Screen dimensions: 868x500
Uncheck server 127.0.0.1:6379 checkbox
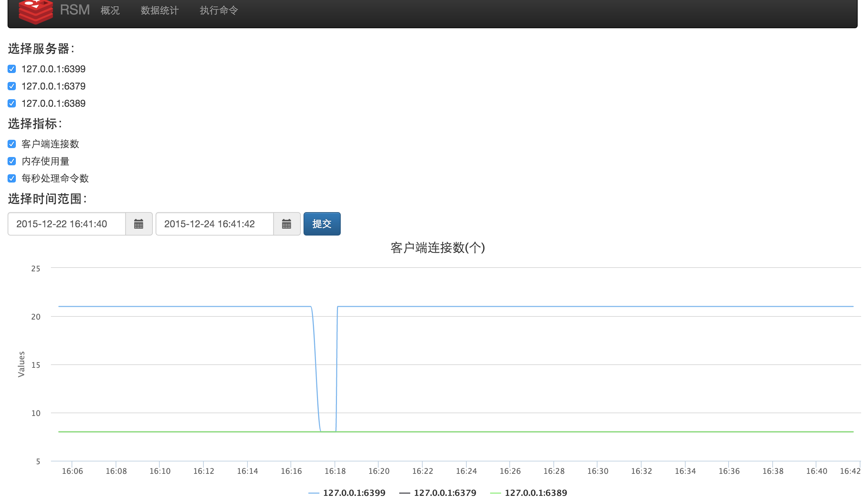click(x=12, y=86)
